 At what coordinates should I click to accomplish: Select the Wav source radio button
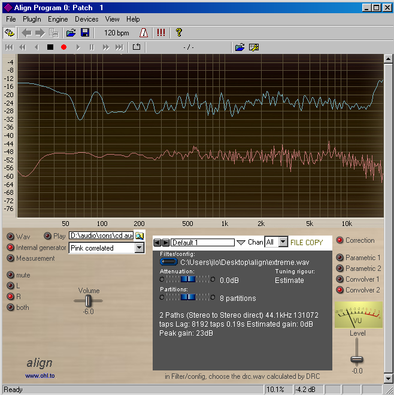point(11,236)
